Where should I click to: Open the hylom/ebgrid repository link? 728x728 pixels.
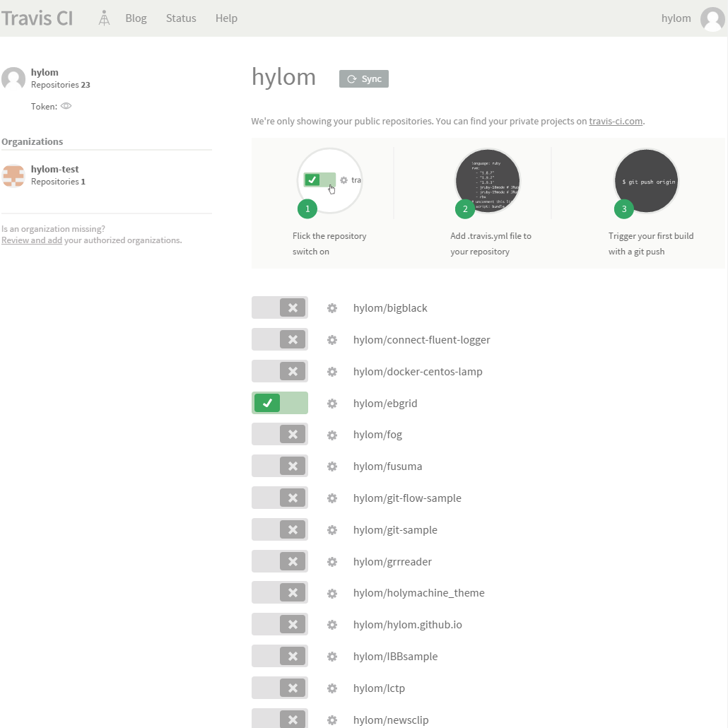coord(385,404)
